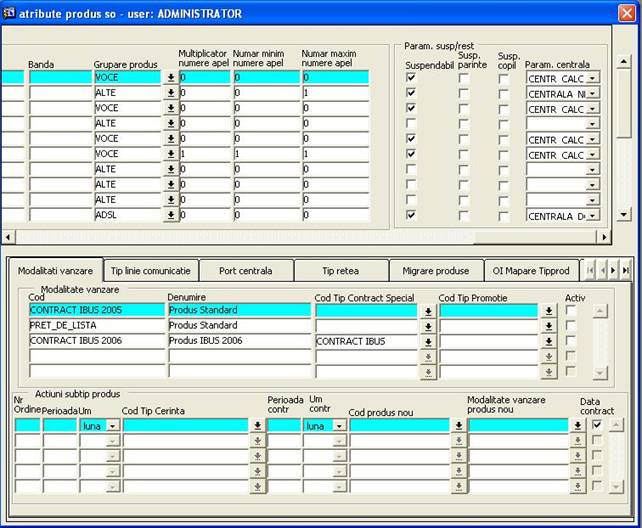The height and width of the screenshot is (528, 642).
Task: Switch to Tip linie comunicatie tab
Action: point(150,271)
